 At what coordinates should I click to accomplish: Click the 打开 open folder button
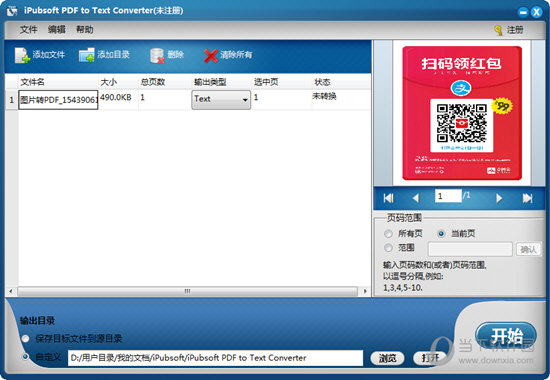pyautogui.click(x=430, y=358)
